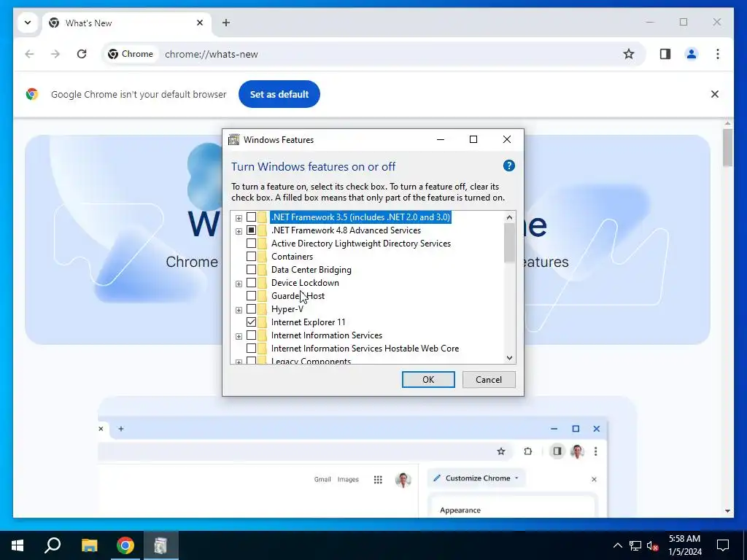Screen dimensions: 747x560
Task: Open File Explorer from the taskbar
Action: click(x=89, y=545)
